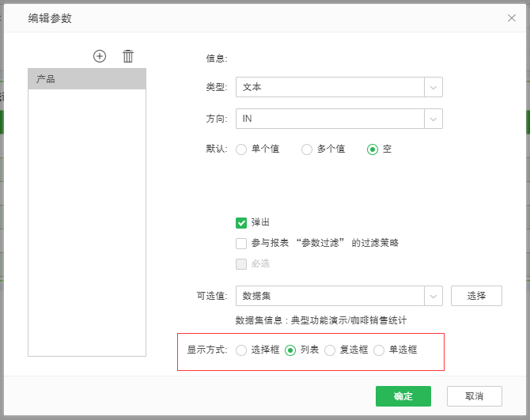
Task: Open the 类型 dropdown showing 文本
Action: point(339,87)
